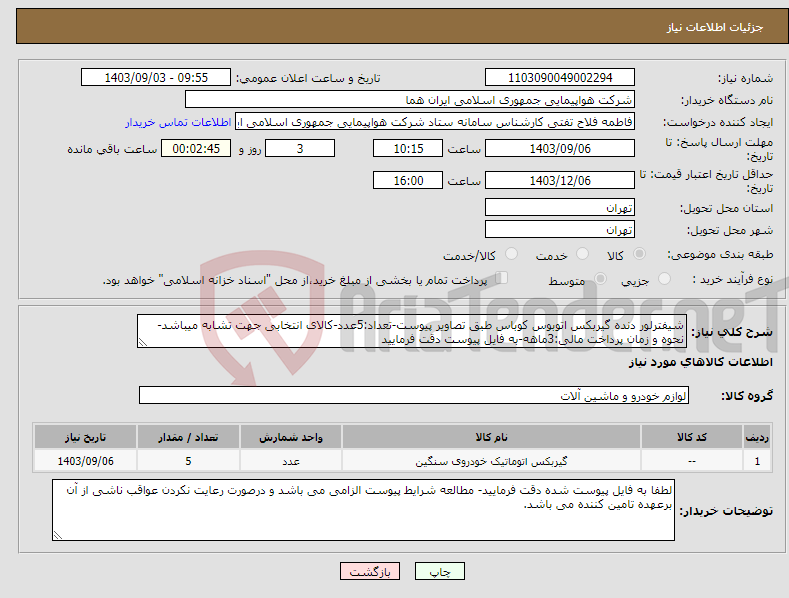789x598 pixels.
Task: Select the کالا radio button
Action: pos(640,254)
